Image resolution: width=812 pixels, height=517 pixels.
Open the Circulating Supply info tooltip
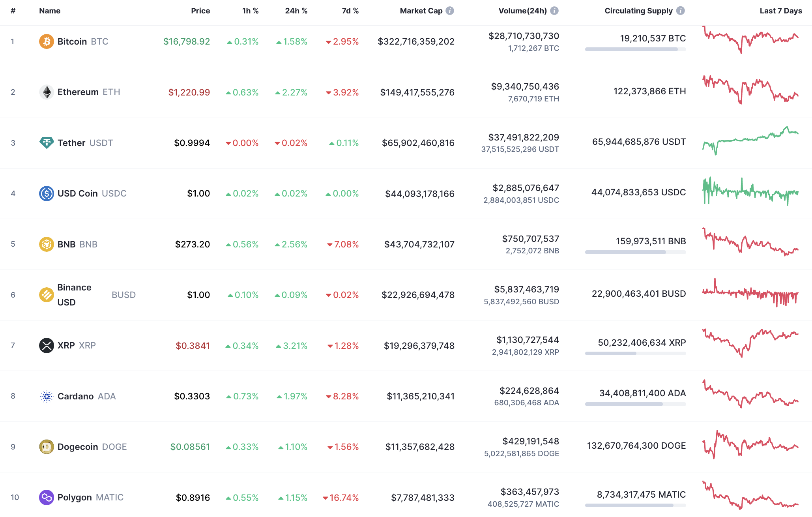680,11
